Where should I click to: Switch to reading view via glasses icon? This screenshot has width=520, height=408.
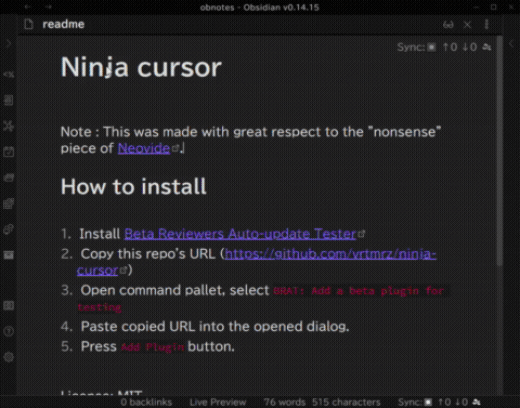(x=448, y=25)
